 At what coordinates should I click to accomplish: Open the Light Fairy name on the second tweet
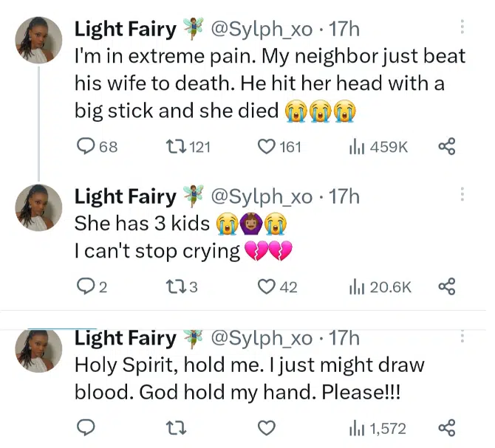(126, 196)
